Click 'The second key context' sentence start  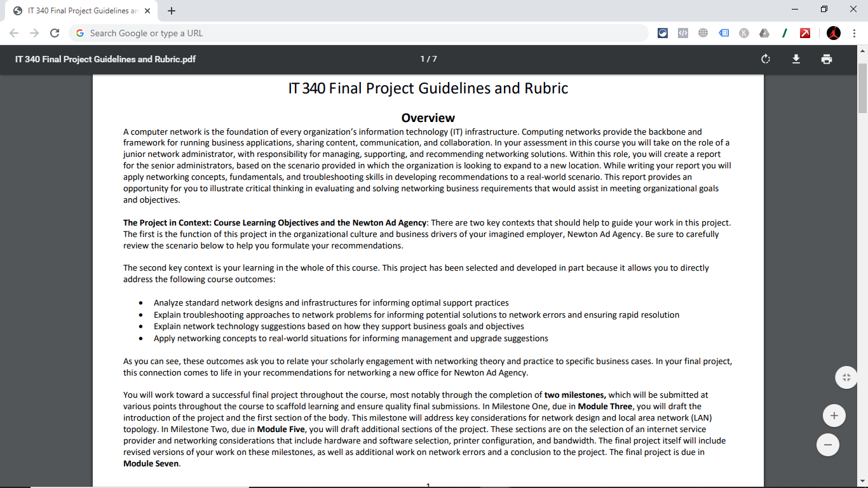click(x=171, y=268)
